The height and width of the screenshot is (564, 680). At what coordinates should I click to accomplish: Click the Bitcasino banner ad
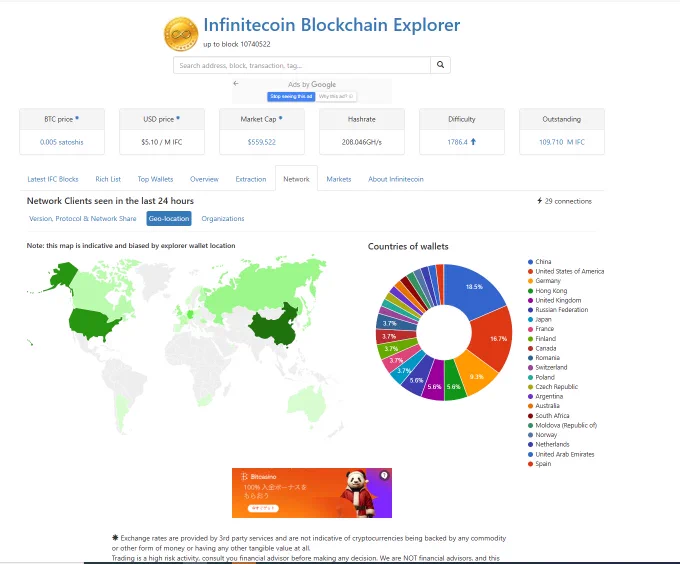coord(312,493)
